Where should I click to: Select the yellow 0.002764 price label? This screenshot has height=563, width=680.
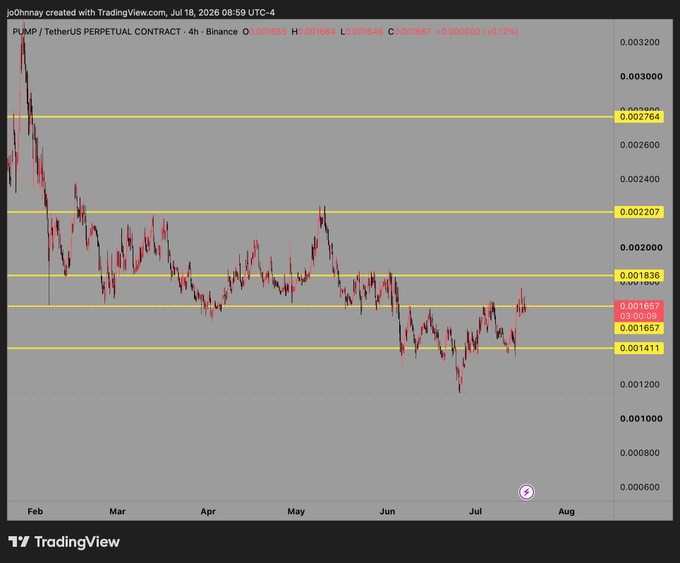click(639, 117)
